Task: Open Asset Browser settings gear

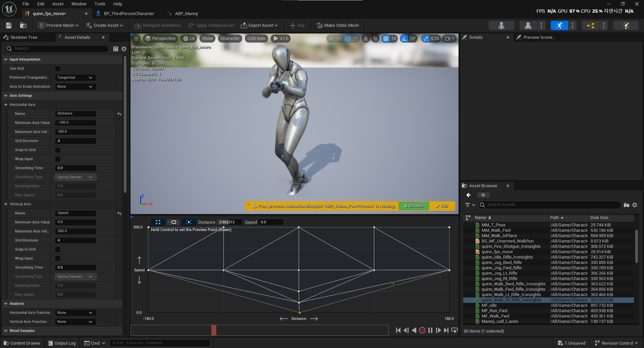Action: click(635, 205)
